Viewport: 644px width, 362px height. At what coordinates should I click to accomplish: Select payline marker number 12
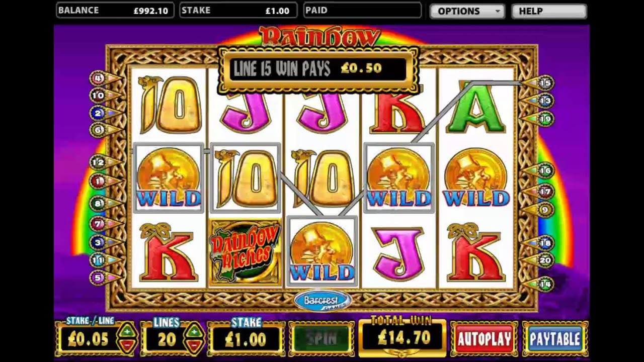pyautogui.click(x=98, y=162)
